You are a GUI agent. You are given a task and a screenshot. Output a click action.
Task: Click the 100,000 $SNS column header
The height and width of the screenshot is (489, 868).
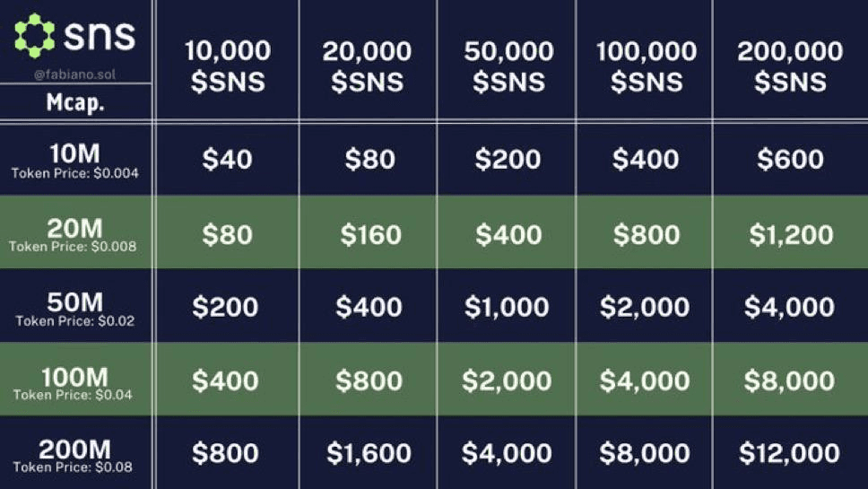tap(646, 65)
